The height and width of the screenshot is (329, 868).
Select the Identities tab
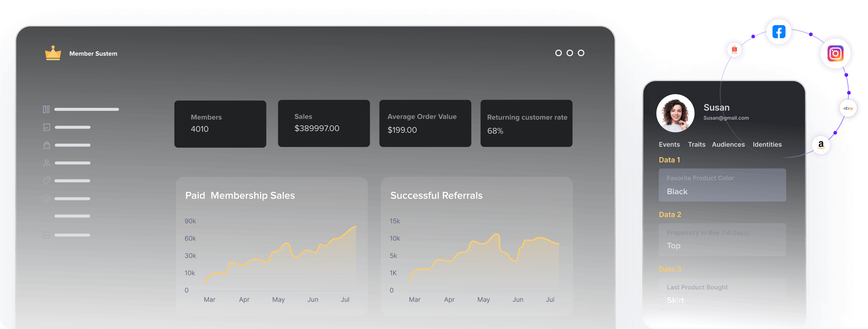coord(767,144)
